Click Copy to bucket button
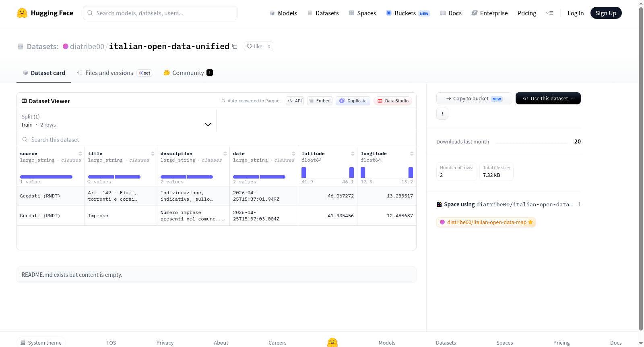 click(x=474, y=98)
